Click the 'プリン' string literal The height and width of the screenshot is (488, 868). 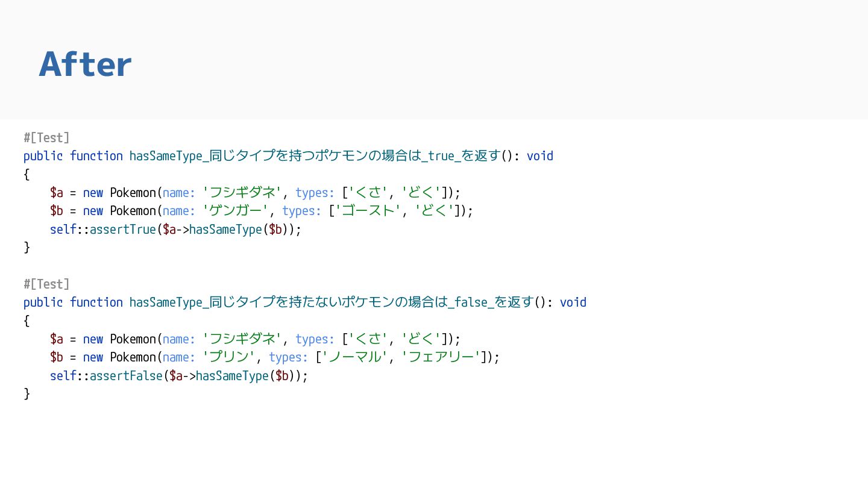pos(229,357)
